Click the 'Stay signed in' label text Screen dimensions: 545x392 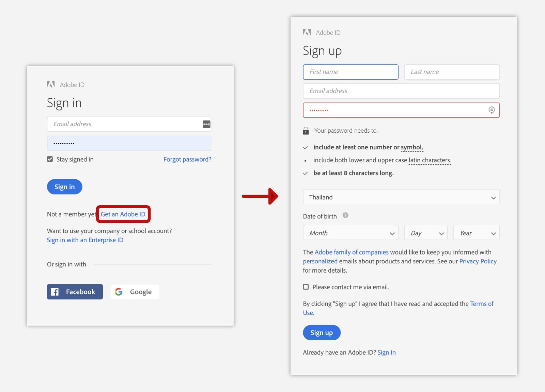[x=75, y=159]
